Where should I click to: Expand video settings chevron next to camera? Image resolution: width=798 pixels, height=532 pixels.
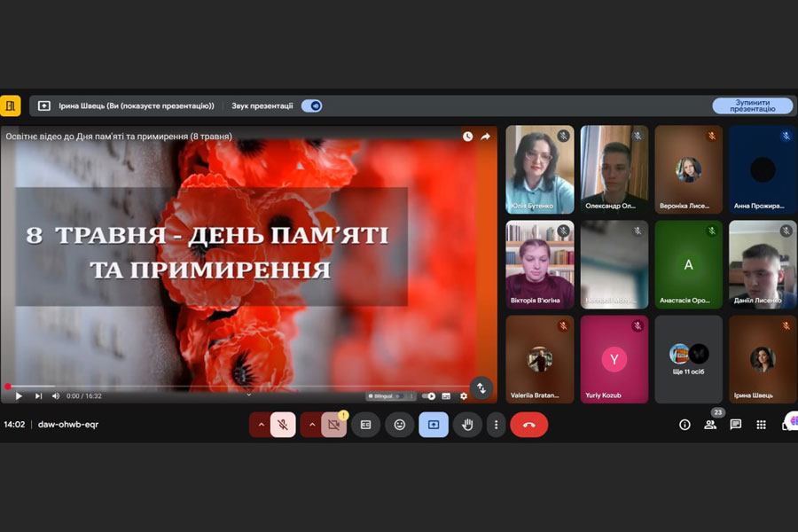pos(312,425)
